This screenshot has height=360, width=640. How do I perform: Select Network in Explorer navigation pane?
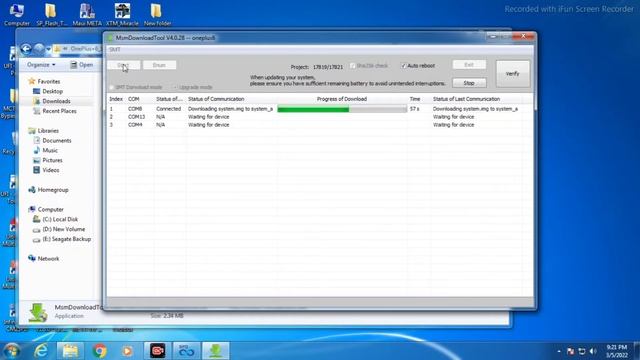(x=48, y=259)
